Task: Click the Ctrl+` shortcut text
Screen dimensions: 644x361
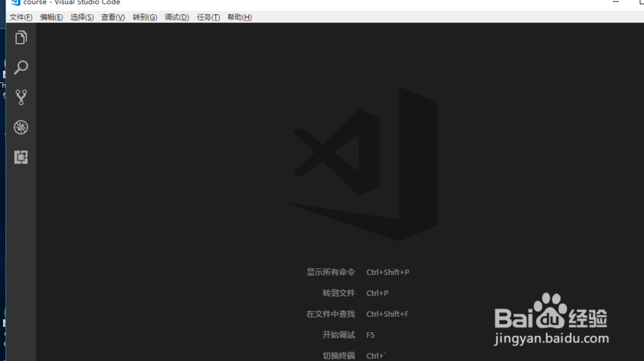Action: [x=376, y=356]
